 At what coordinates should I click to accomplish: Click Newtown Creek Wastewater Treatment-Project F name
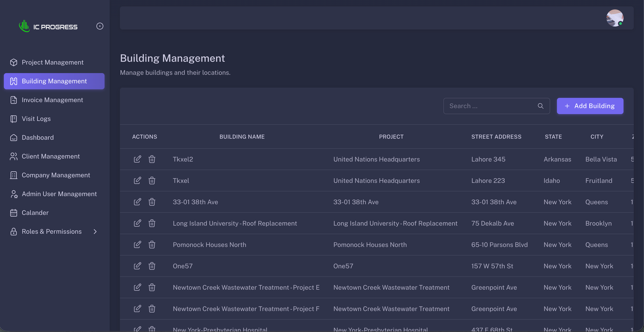[246, 309]
